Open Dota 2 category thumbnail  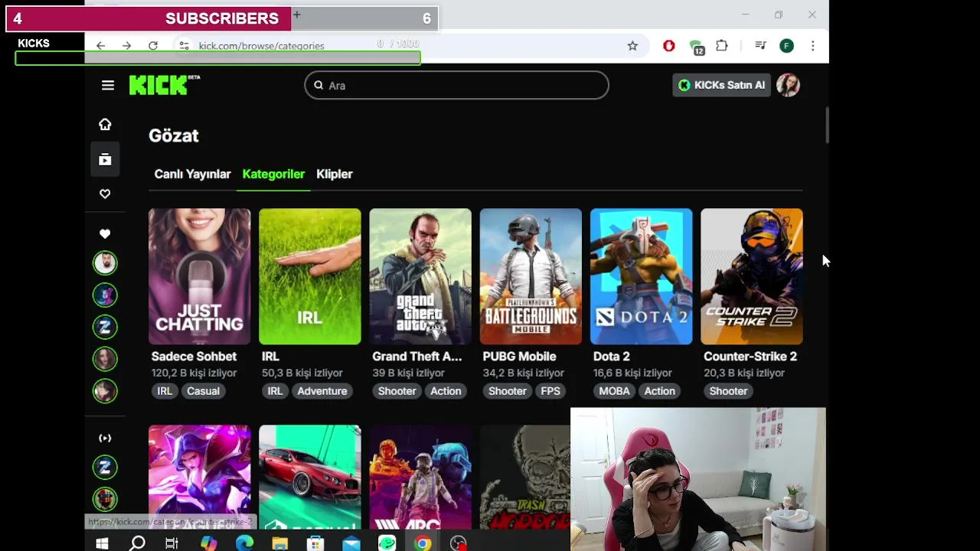tap(641, 276)
